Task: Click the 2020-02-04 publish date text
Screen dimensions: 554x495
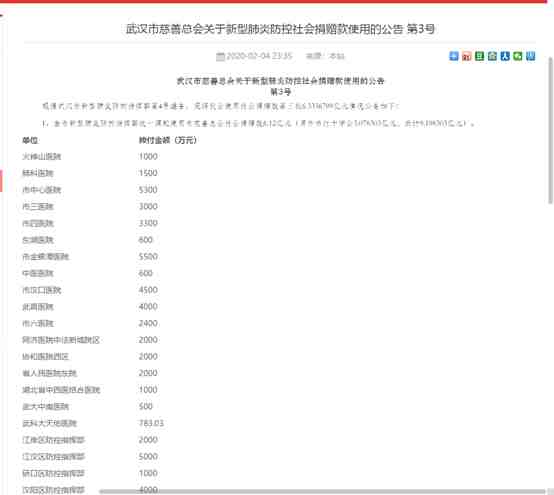Action: [x=259, y=56]
